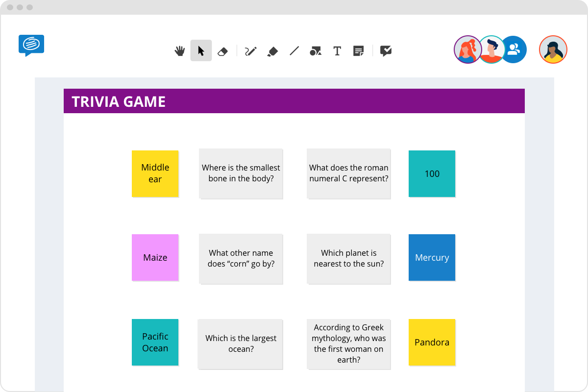Select the hand pan tool
Image resolution: width=588 pixels, height=392 pixels.
[180, 50]
